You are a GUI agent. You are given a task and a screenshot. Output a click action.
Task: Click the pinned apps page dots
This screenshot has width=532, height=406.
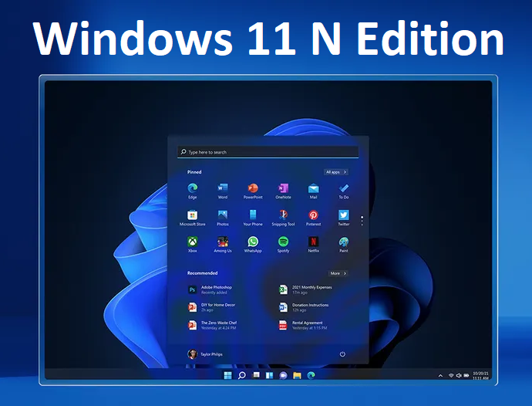(362, 221)
